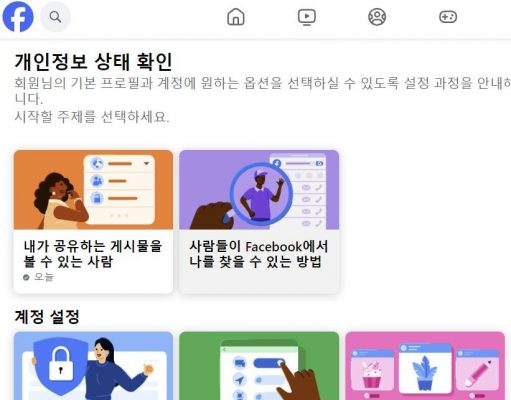Click the lock shield illustration
The height and width of the screenshot is (400, 511).
pyautogui.click(x=60, y=365)
